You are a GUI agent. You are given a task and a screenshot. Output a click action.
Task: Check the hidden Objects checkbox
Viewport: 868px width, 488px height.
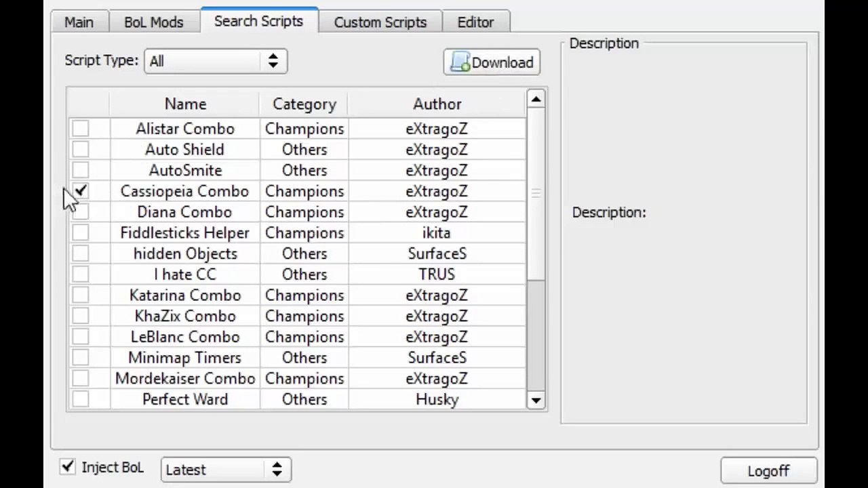81,253
